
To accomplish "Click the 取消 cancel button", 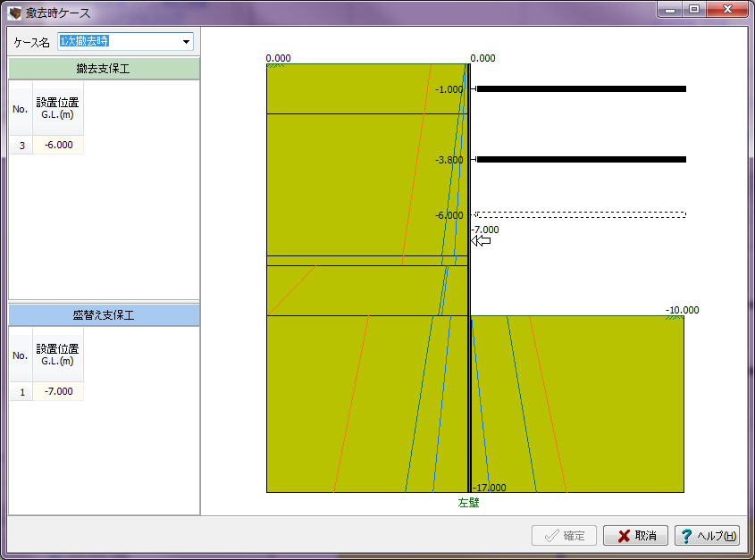I will point(635,536).
